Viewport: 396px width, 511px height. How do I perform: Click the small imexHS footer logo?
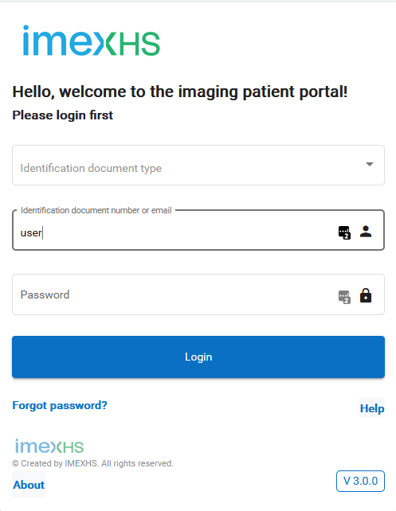tap(49, 446)
